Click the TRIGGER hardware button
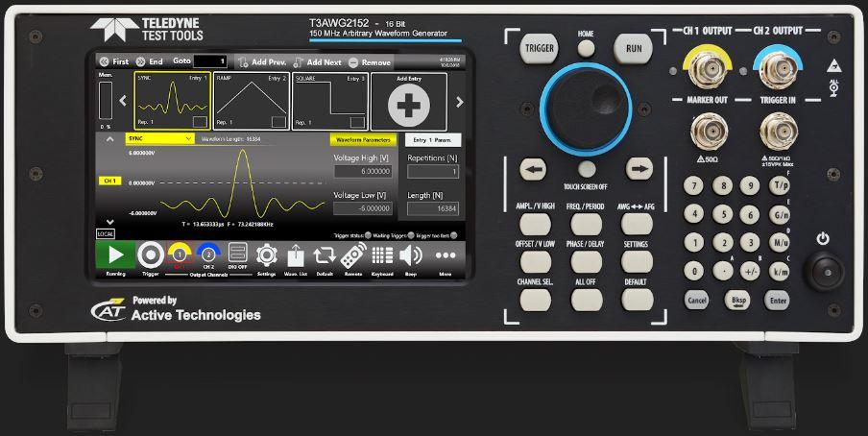 [540, 48]
